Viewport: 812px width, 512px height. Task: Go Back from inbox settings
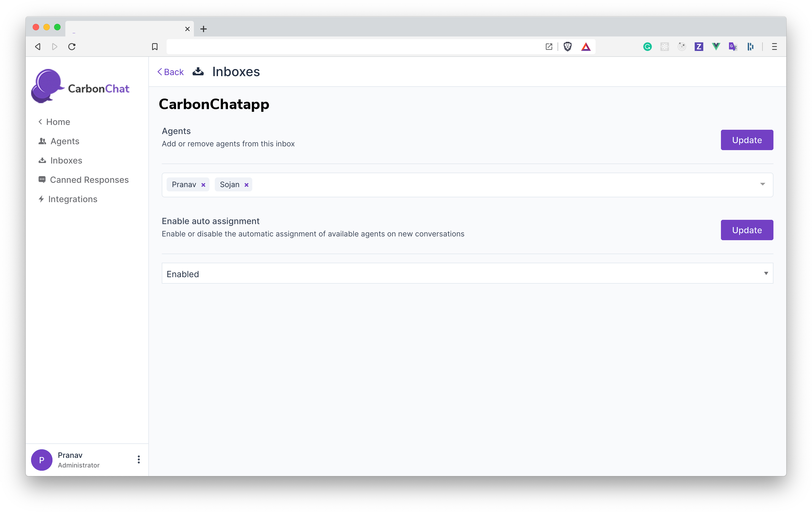(171, 72)
